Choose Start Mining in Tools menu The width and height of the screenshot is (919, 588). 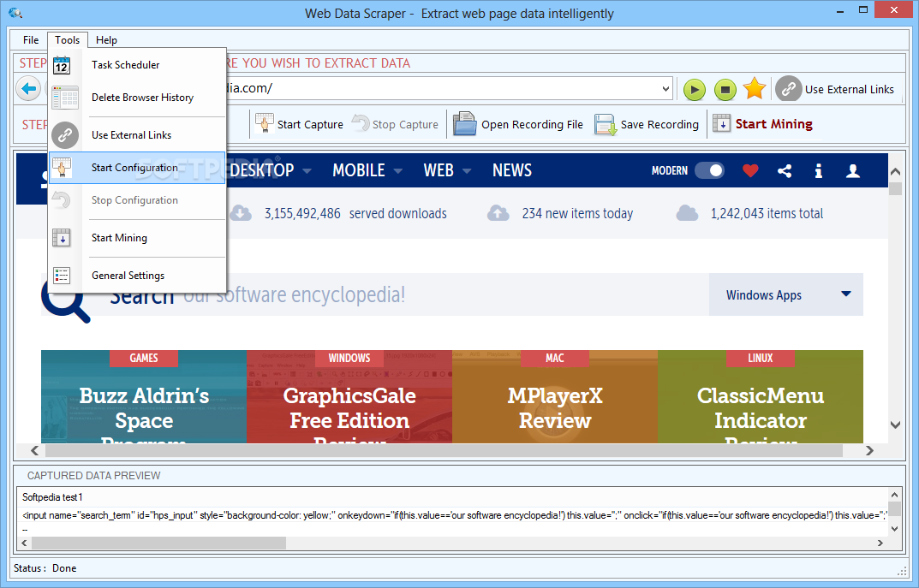(137, 238)
